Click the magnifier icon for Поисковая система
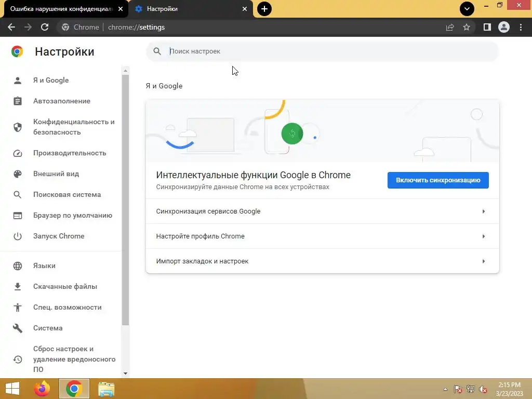Image resolution: width=532 pixels, height=399 pixels. (18, 195)
